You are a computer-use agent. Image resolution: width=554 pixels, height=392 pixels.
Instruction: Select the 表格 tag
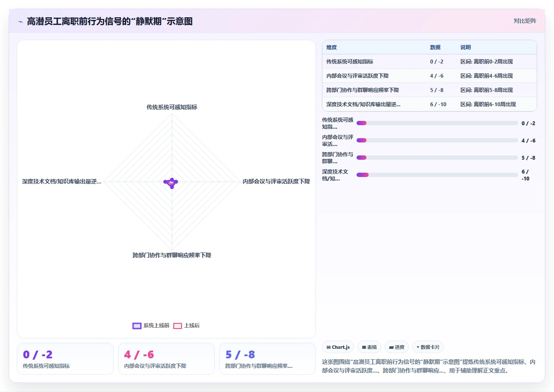369,347
